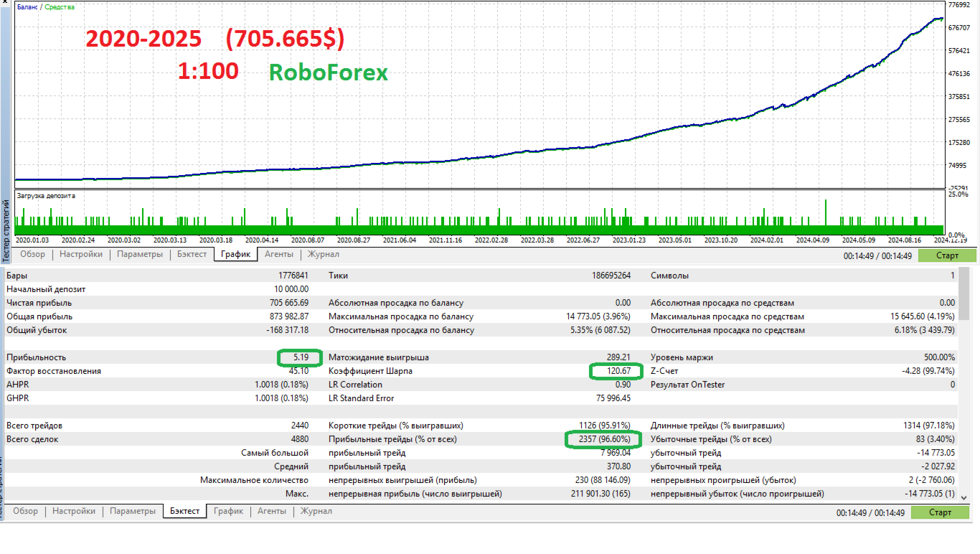The image size is (980, 554).
Task: Click the Максимальная просадка по балансу value 14 773.05 (3.96%)
Action: (x=598, y=316)
